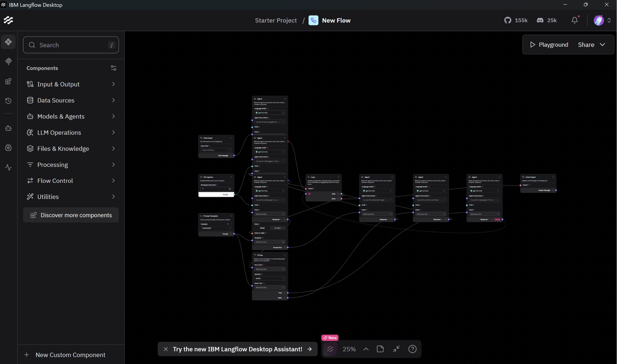This screenshot has height=364, width=617.
Task: Open the Bundles blocks sidebar icon
Action: [x=8, y=81]
